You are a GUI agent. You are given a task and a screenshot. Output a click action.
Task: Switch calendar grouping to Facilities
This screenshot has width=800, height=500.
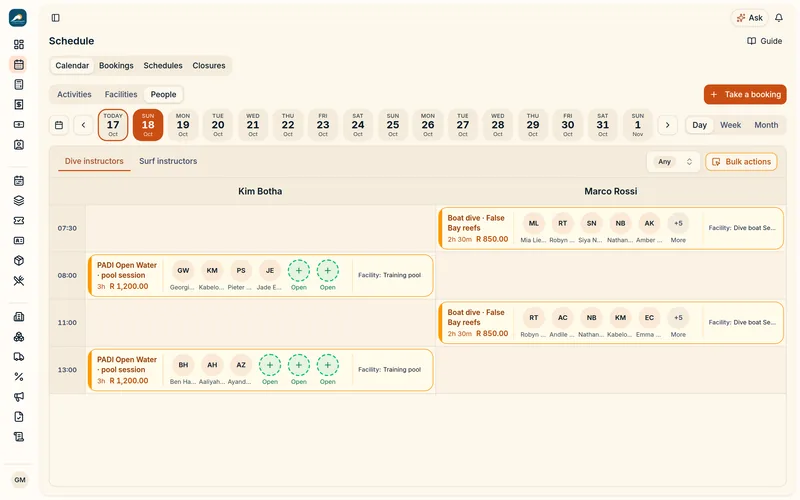pyautogui.click(x=121, y=94)
